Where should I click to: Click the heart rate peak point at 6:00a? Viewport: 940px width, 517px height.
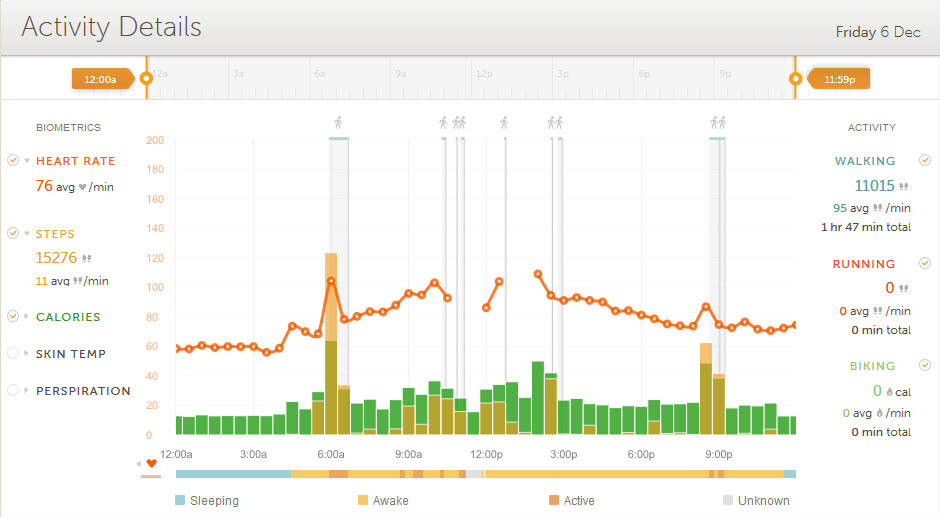pyautogui.click(x=331, y=281)
